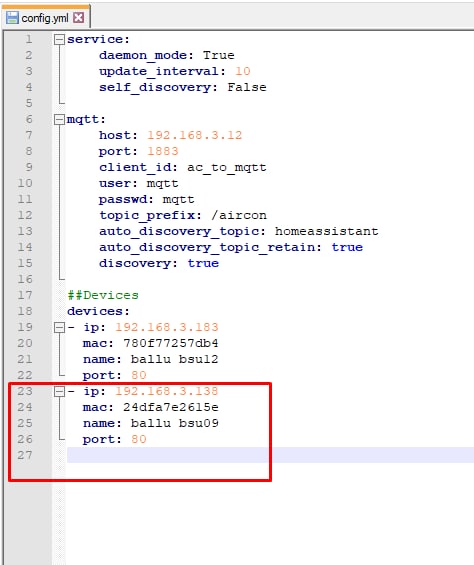Viewport: 474px width, 565px height.
Task: Click the 'service:' key
Action: tap(98, 39)
